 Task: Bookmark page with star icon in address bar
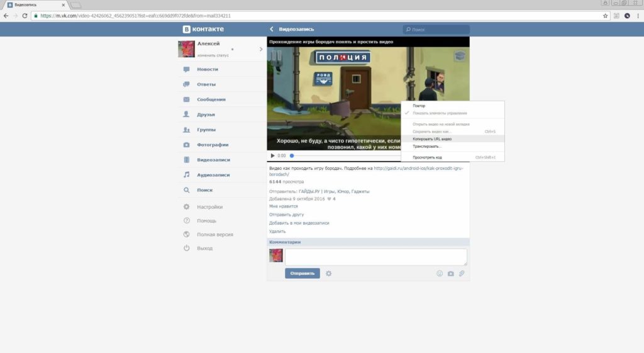click(x=605, y=16)
